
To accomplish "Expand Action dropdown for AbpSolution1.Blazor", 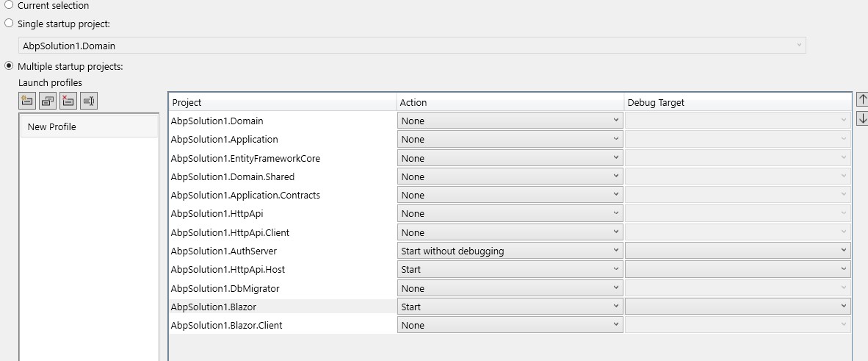I will pyautogui.click(x=510, y=307).
